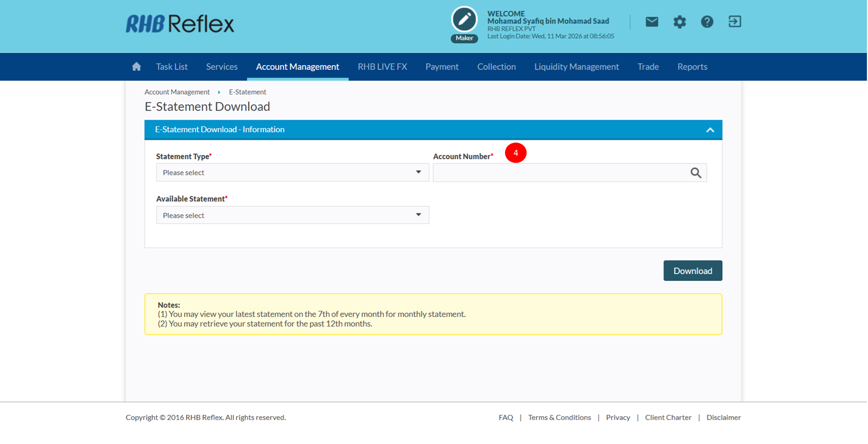Viewport: 868px width, 444px height.
Task: Open settings via the gear icon
Action: (x=679, y=22)
